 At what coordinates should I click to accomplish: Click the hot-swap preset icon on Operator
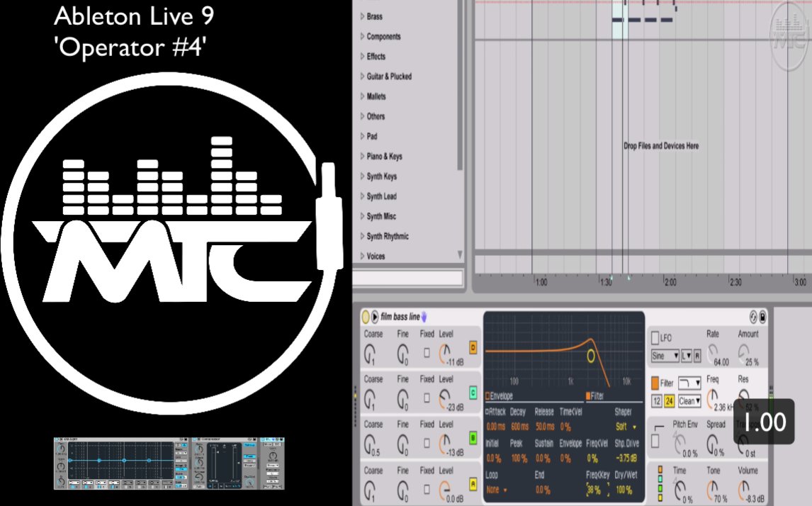pyautogui.click(x=754, y=318)
